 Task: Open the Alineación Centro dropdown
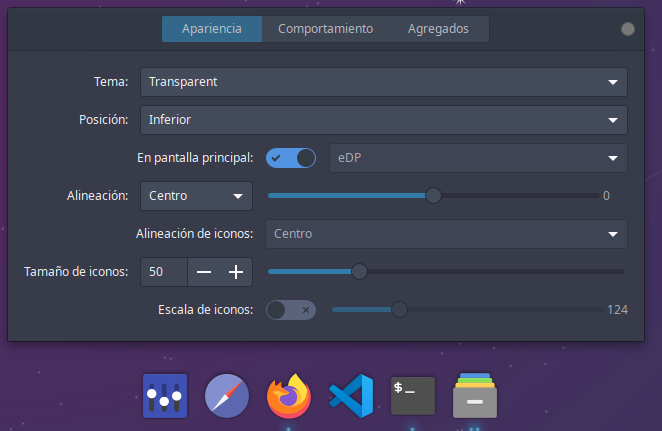196,196
